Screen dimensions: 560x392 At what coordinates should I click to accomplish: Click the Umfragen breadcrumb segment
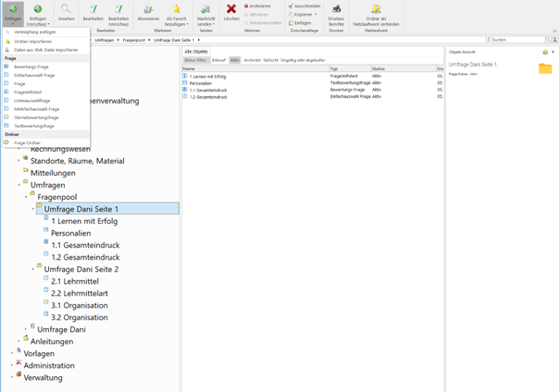pyautogui.click(x=105, y=40)
